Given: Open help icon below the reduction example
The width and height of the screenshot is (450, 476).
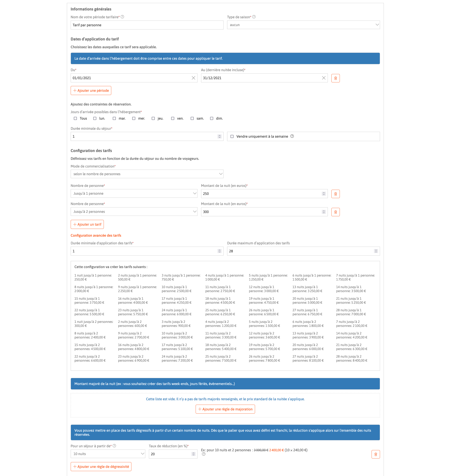Looking at the screenshot, I should coord(204,454).
